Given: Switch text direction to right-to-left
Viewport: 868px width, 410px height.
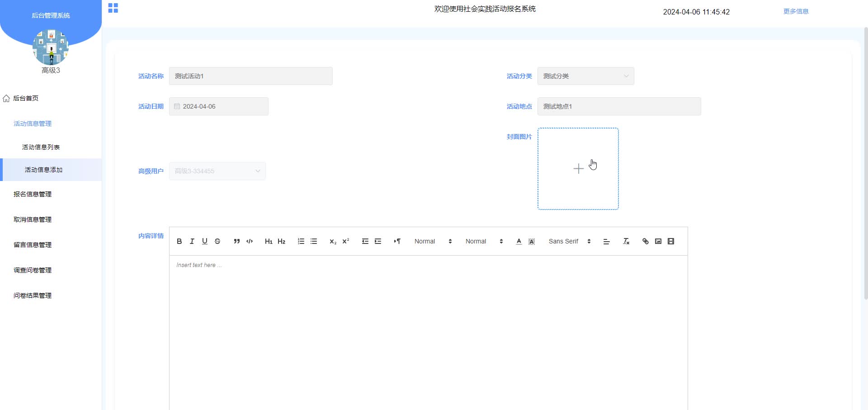Looking at the screenshot, I should (397, 241).
